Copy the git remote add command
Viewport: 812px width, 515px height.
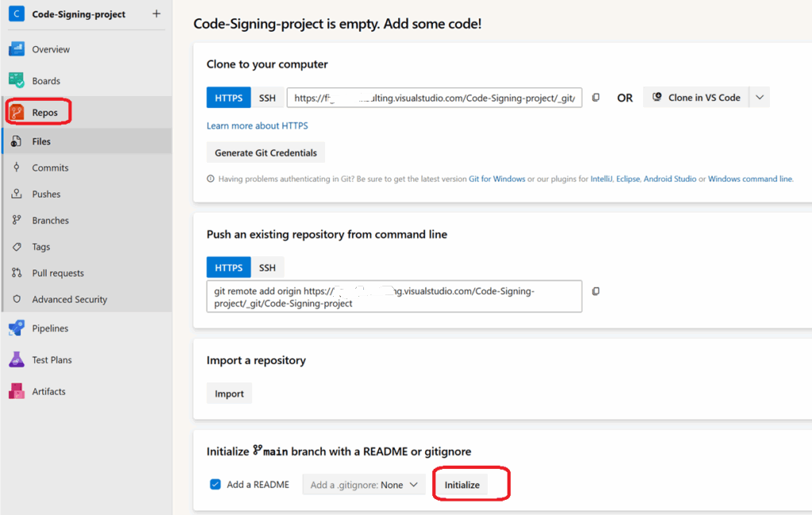[596, 291]
